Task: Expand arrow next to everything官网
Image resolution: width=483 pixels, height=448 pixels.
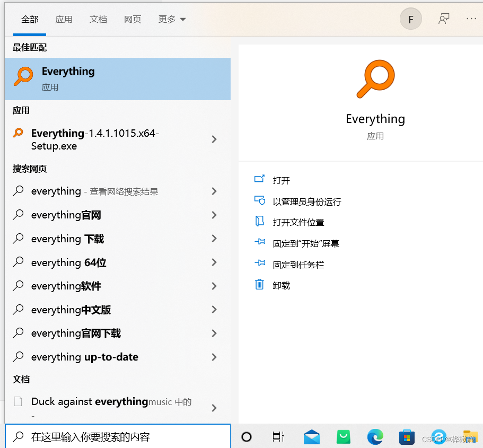Action: coord(214,215)
